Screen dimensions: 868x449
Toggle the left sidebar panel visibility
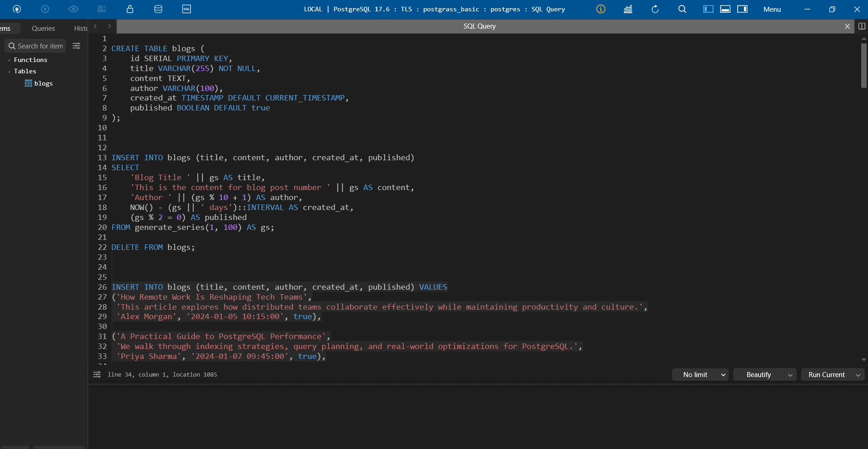(x=707, y=9)
